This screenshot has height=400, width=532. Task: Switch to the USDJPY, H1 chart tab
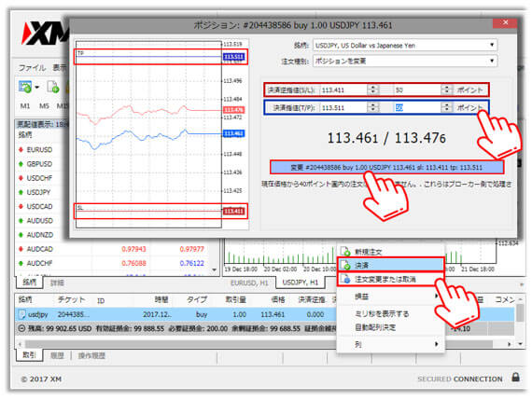pyautogui.click(x=301, y=283)
